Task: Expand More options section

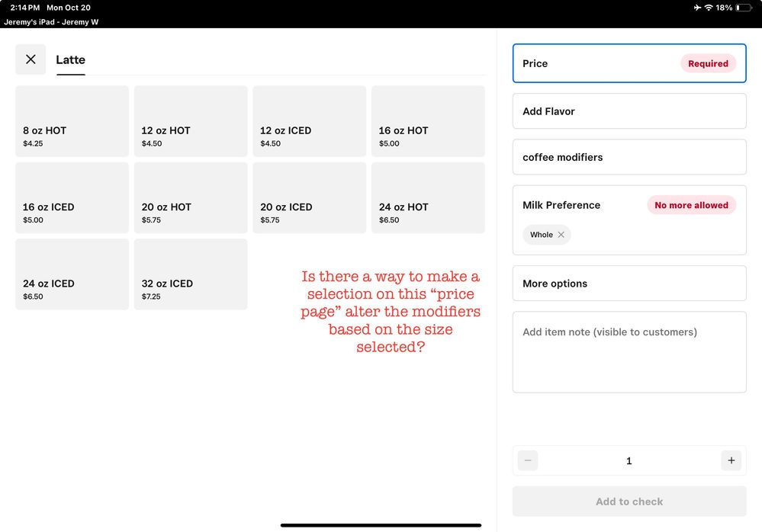Action: pos(629,284)
